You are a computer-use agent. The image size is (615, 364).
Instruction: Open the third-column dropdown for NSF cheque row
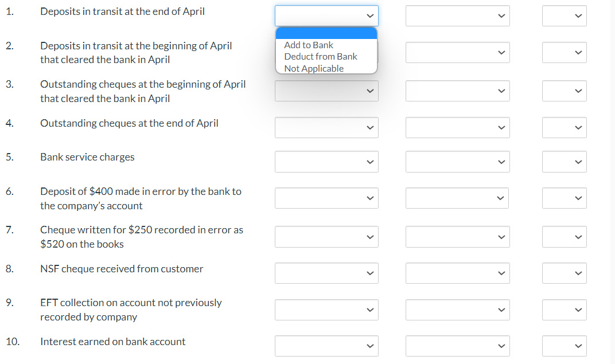(x=564, y=273)
